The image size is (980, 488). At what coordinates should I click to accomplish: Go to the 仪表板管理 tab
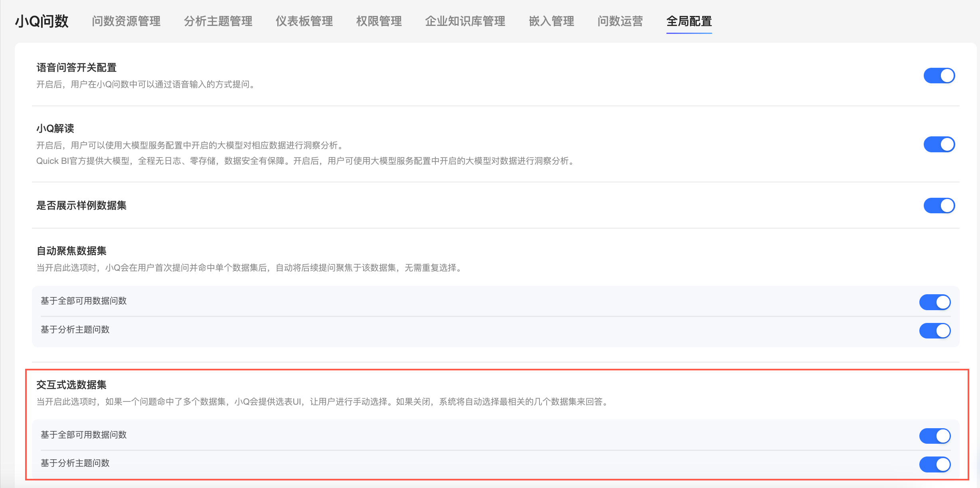304,21
